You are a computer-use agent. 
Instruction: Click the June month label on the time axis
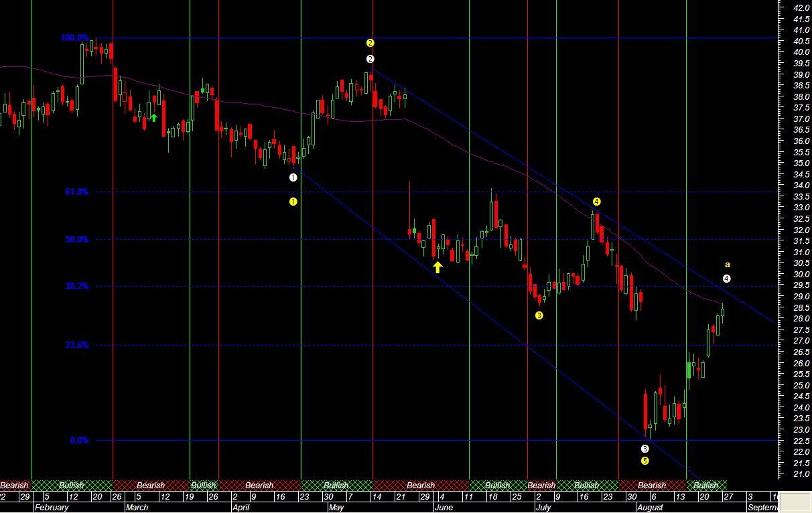tap(445, 508)
